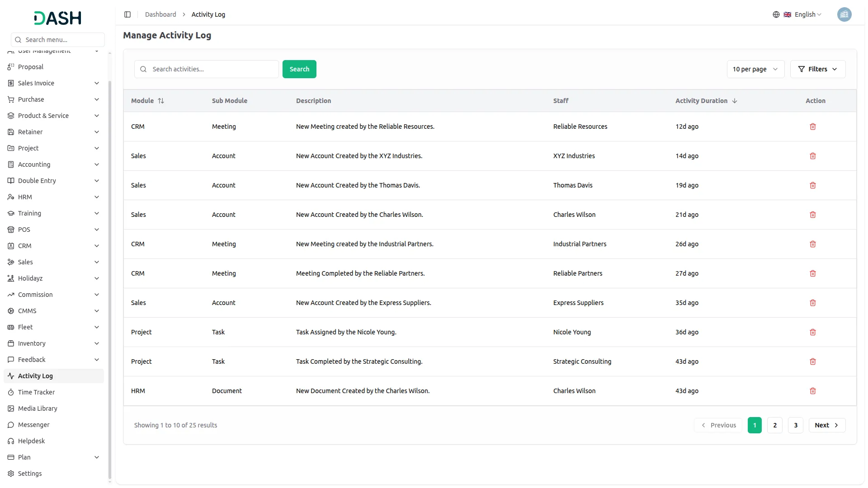
Task: Expand the Filters dropdown
Action: [x=817, y=69]
